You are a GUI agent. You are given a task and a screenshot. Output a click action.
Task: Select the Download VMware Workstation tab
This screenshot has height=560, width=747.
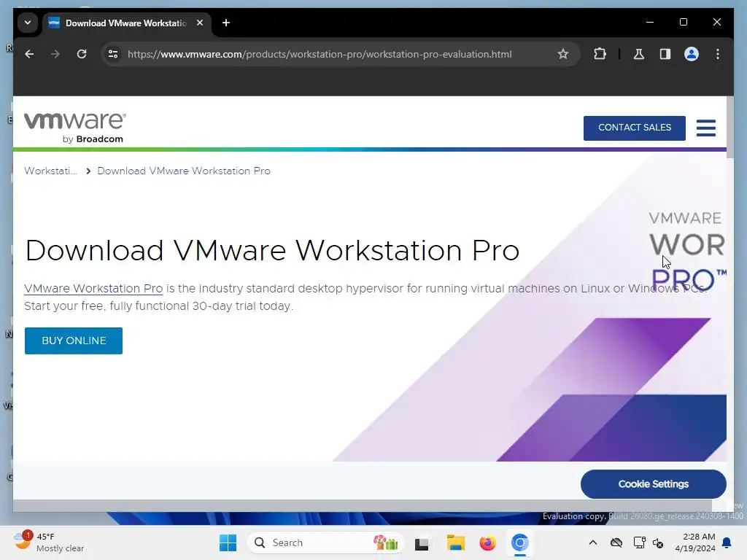point(126,23)
